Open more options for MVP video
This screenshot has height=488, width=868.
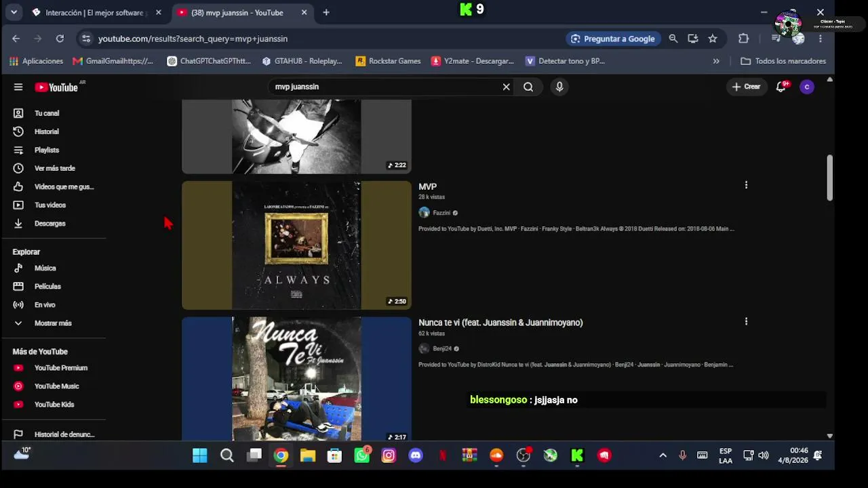tap(746, 185)
